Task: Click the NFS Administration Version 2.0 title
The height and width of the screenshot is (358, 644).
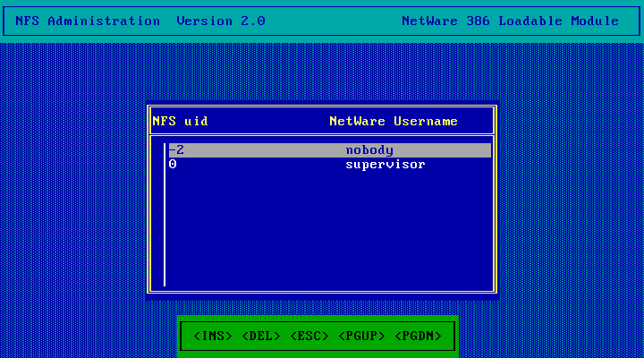Action: (x=140, y=21)
